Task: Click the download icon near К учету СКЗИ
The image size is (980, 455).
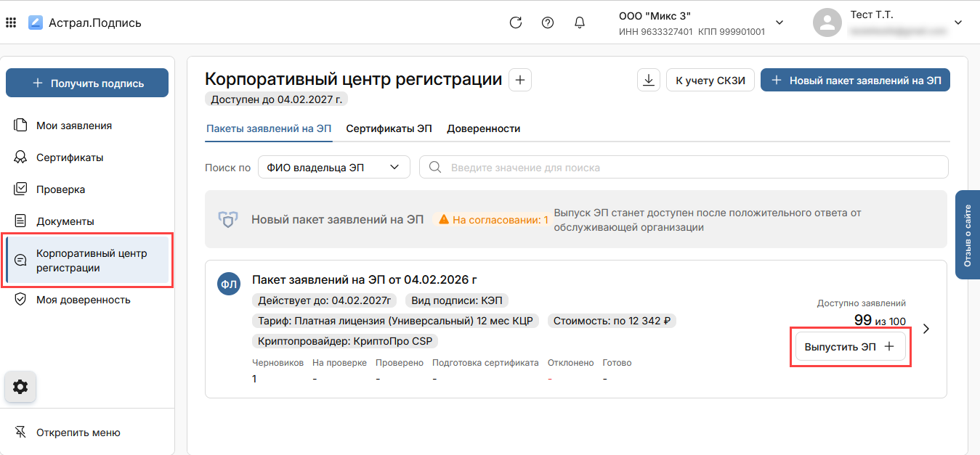Action: point(648,81)
